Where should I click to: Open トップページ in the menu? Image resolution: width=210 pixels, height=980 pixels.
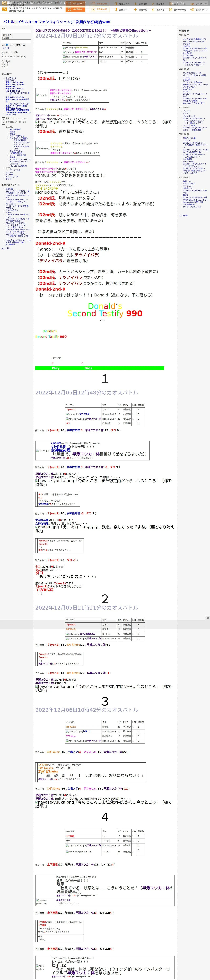tap(11, 78)
